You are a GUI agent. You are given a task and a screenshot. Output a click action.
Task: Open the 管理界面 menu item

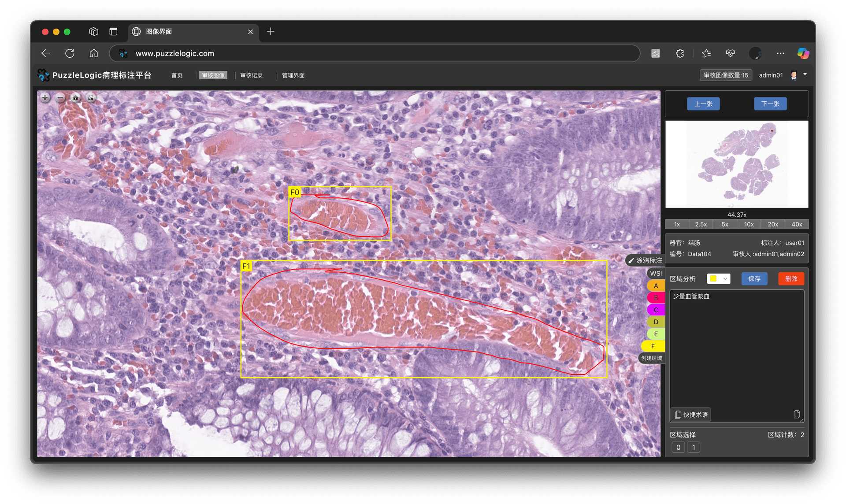point(293,75)
